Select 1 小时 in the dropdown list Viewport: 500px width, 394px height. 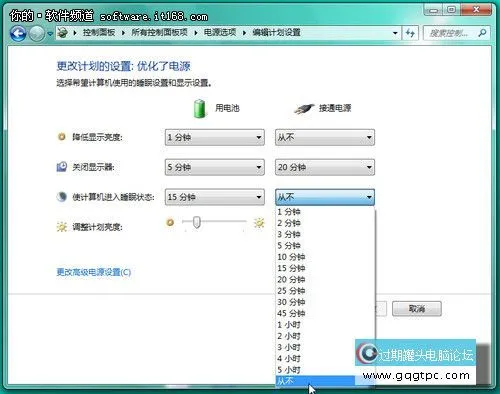[x=325, y=325]
